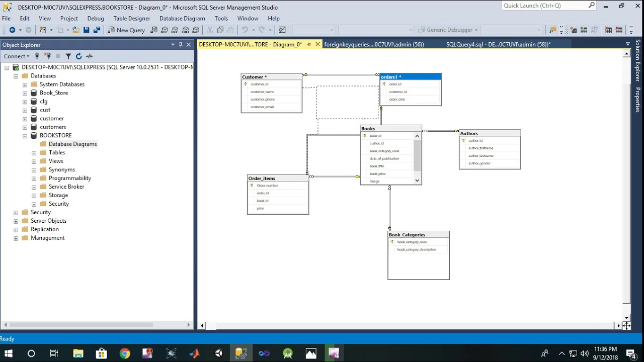Click the Connect Object Explorer plug icon
The image size is (644, 362).
[x=37, y=56]
